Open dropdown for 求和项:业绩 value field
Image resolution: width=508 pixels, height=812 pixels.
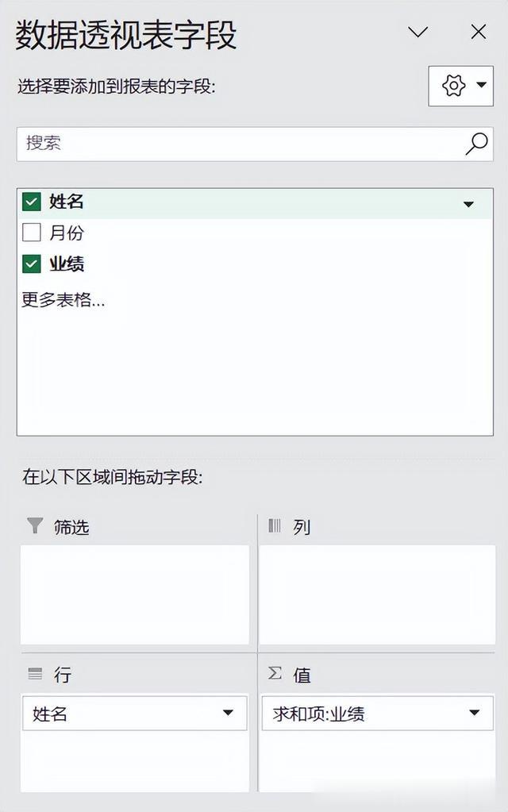474,713
